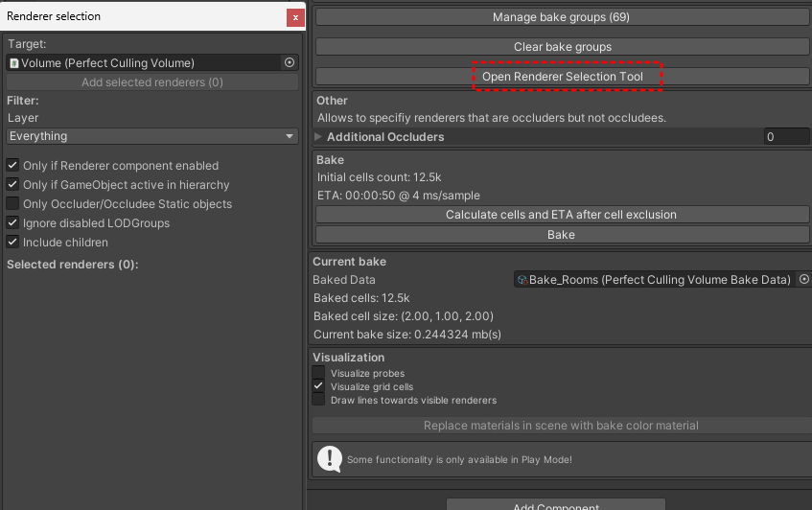This screenshot has width=812, height=510.
Task: Click the Volume script icon in Target field
Action: coord(14,63)
